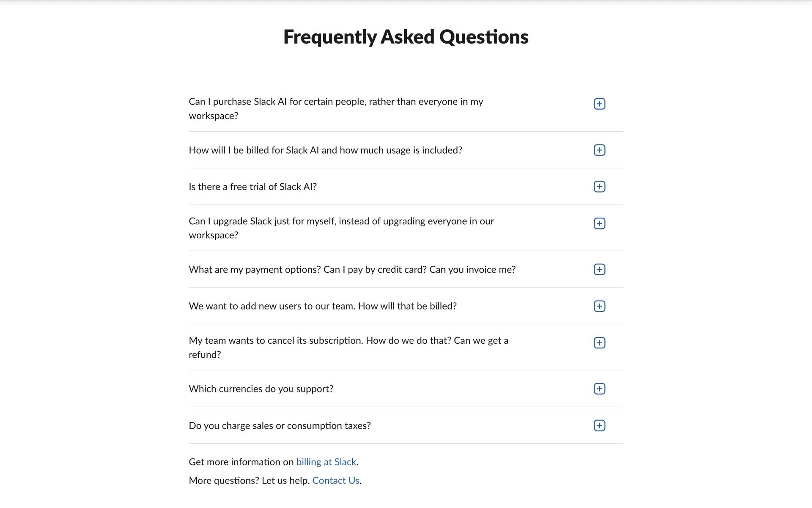Click plus icon for adding new users question
This screenshot has width=812, height=508.
599,306
